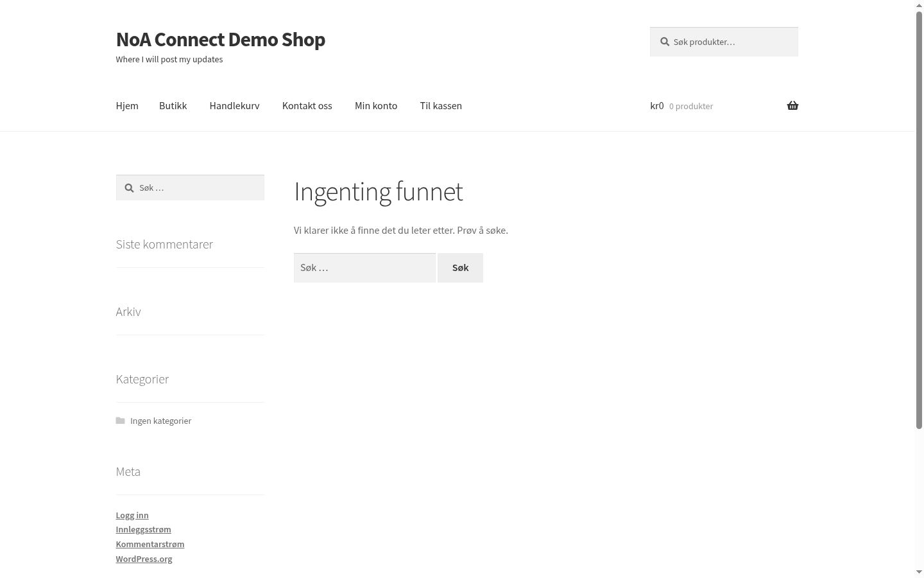Click the shopping basket icon in header
924x578 pixels.
[792, 105]
